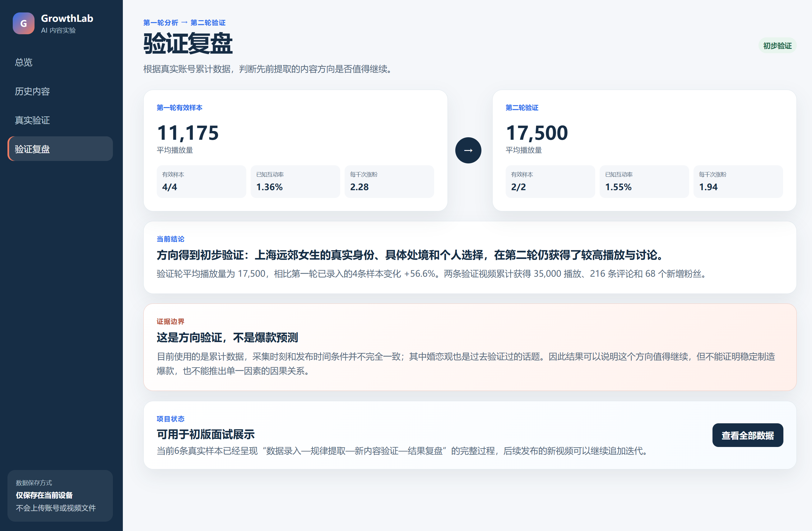
Task: Click the round arrow icon between cards
Action: pos(468,150)
